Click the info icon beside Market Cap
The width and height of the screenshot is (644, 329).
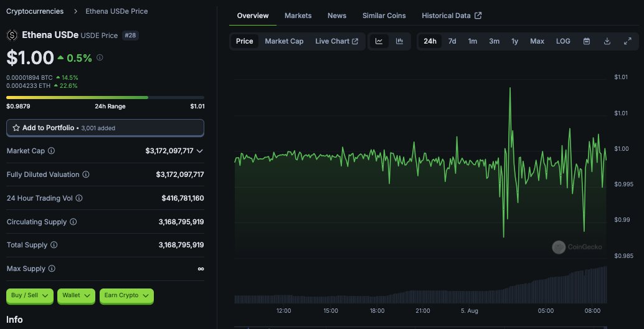(x=51, y=151)
